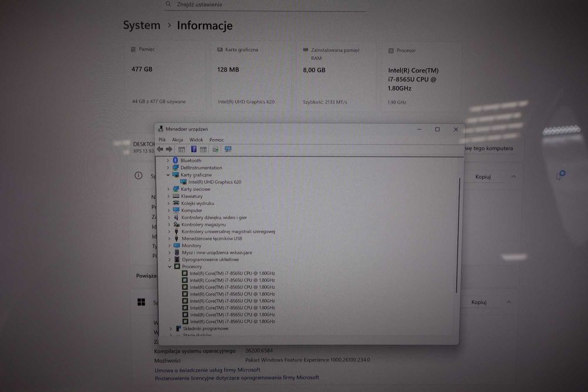Viewport: 588px width, 392px height.
Task: Click the update driver toolbar icon
Action: [215, 149]
